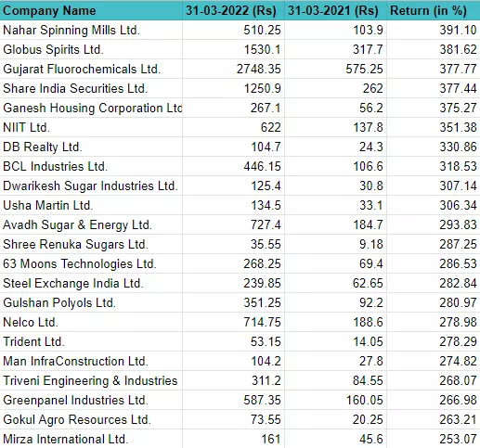Click the 727.4 price value
480x448 pixels.
tap(266, 225)
